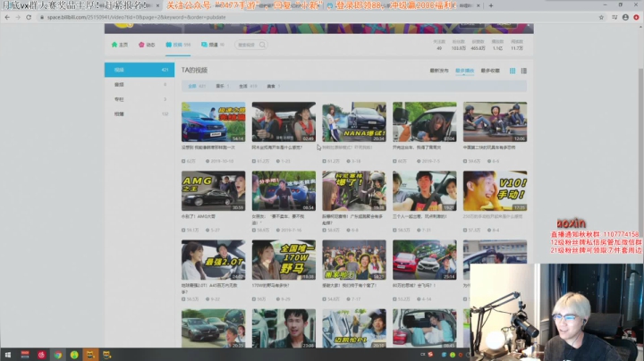Open the Chrome profile avatar icon
This screenshot has height=361, width=644.
[625, 17]
